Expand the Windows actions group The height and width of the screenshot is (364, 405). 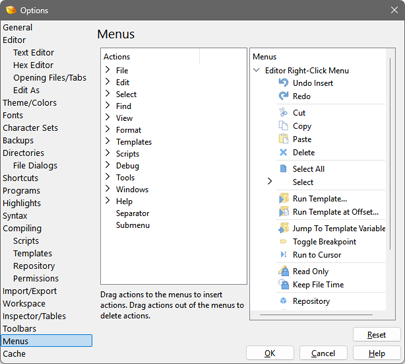(x=107, y=189)
